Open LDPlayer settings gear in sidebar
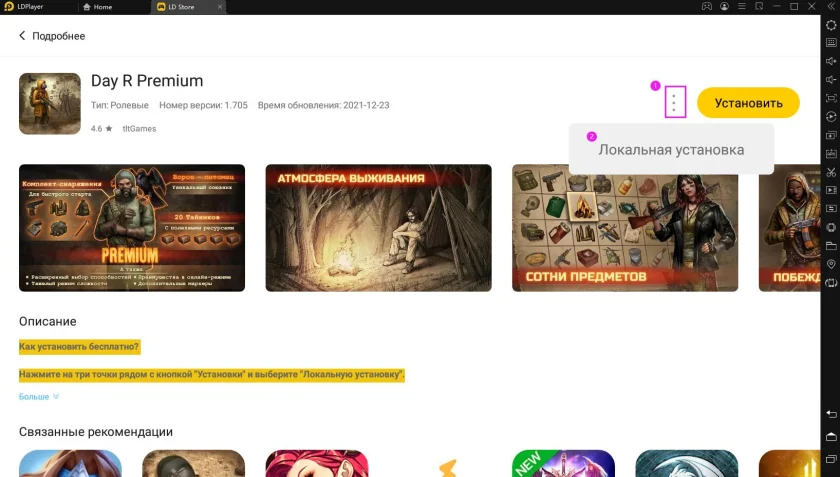 [x=831, y=25]
